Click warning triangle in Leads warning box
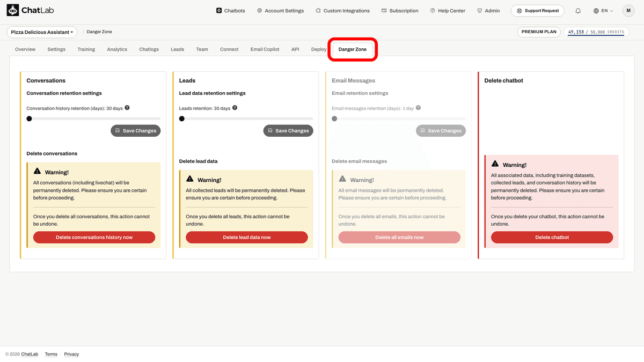644x362 pixels. click(189, 179)
